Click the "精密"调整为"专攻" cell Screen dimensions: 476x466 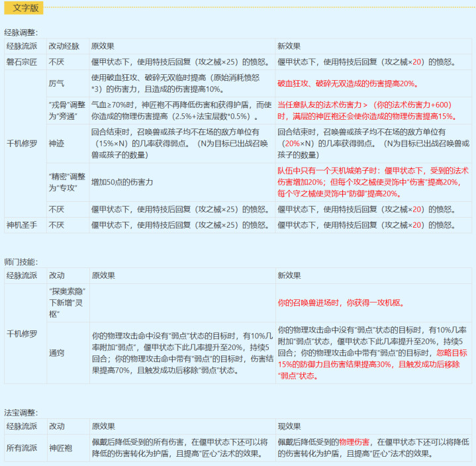pyautogui.click(x=67, y=182)
